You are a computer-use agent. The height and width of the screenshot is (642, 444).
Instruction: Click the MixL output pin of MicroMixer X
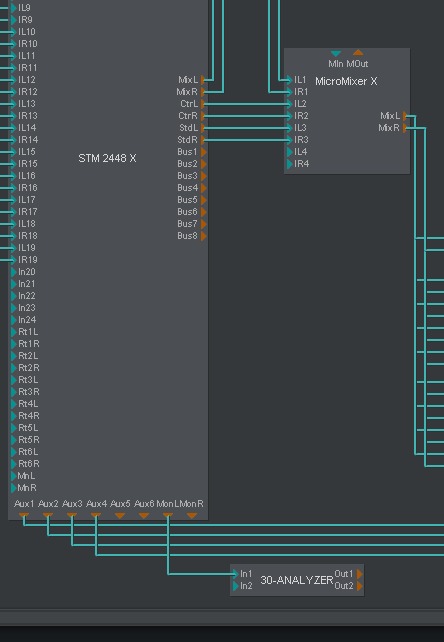[x=405, y=116]
